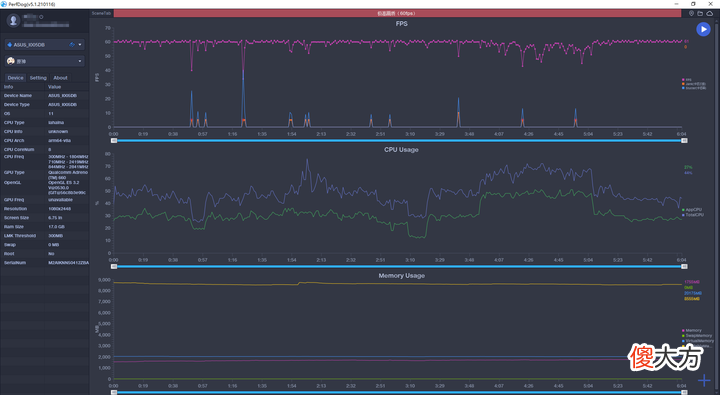Image resolution: width=720 pixels, height=395 pixels.
Task: Select the Device Name row label
Action: pyautogui.click(x=18, y=96)
